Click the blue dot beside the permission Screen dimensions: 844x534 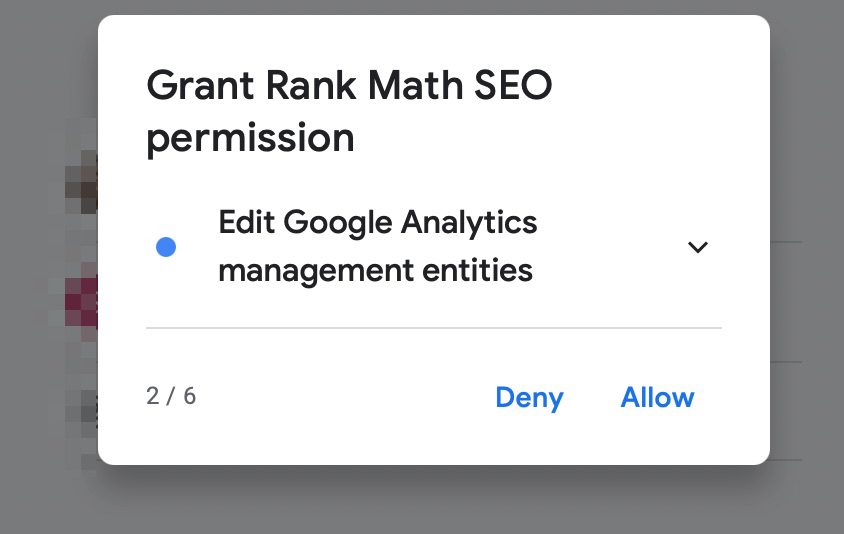point(167,247)
